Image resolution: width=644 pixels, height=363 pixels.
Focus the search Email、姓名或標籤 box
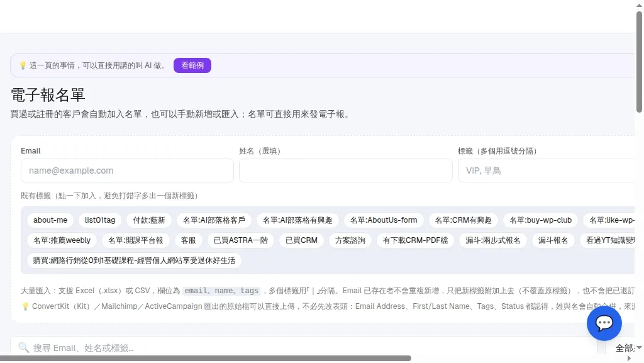tap(304, 348)
